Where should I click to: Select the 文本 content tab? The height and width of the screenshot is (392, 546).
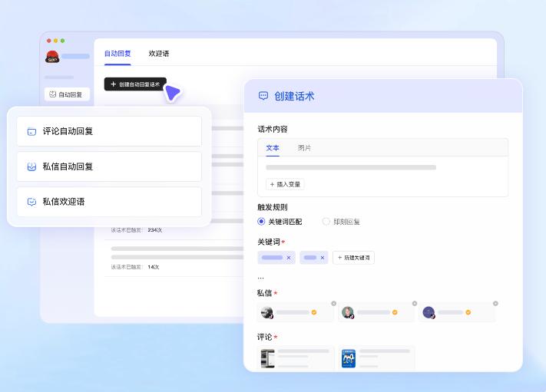tap(273, 148)
